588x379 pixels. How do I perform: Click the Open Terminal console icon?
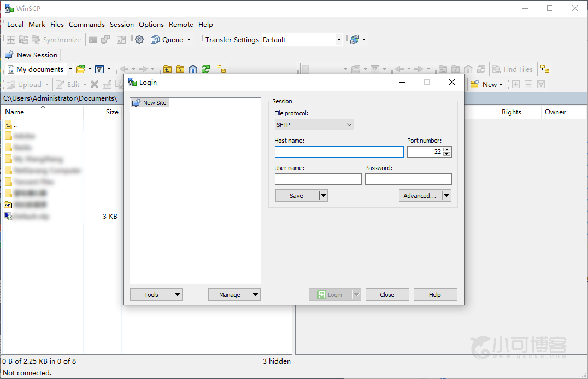(92, 39)
